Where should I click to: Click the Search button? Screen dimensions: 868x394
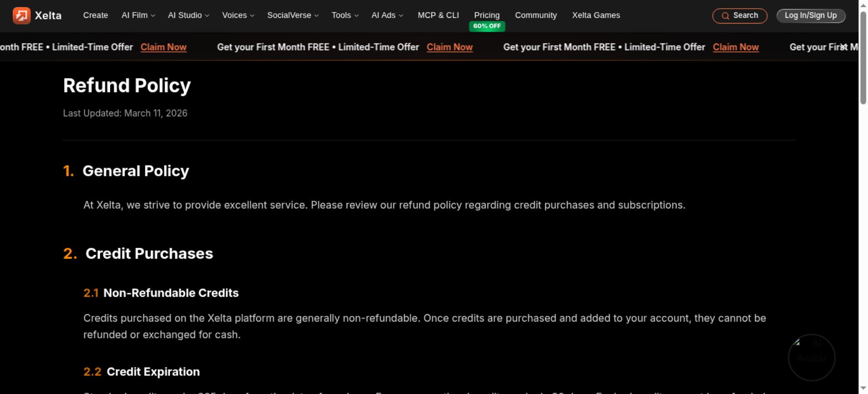coord(740,16)
